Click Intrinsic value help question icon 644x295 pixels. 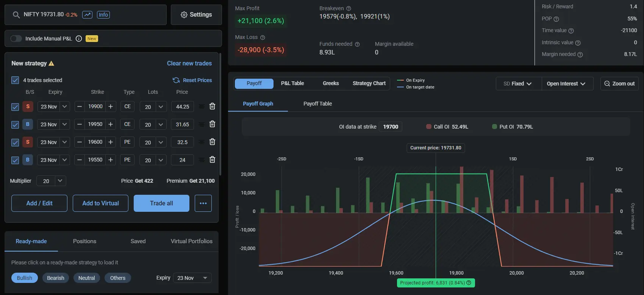(x=578, y=43)
